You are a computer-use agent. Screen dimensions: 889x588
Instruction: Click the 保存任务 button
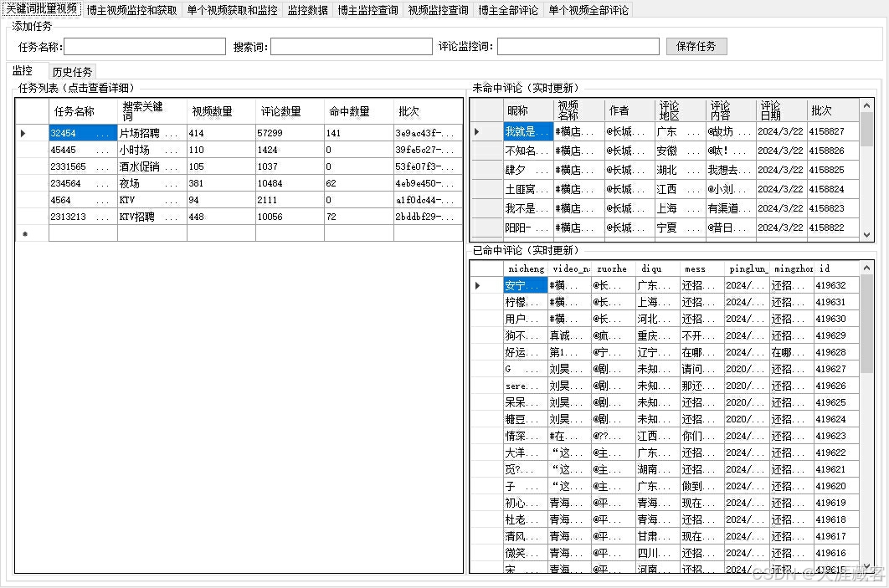coord(696,47)
